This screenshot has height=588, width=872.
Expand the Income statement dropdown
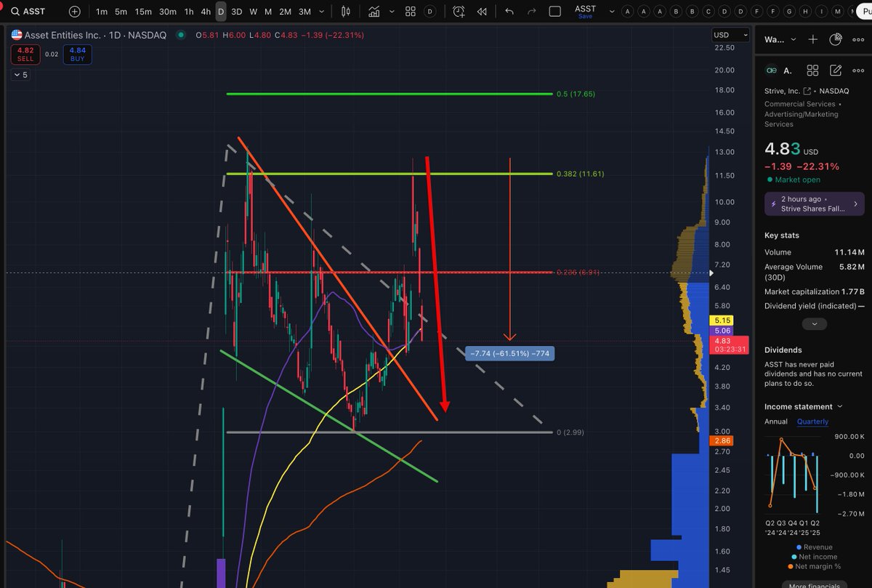click(803, 406)
